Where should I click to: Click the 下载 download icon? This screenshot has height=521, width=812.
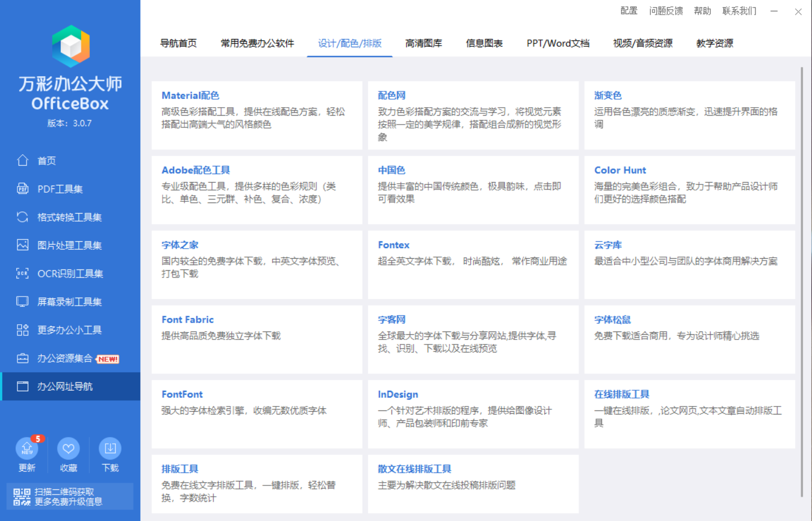point(110,449)
